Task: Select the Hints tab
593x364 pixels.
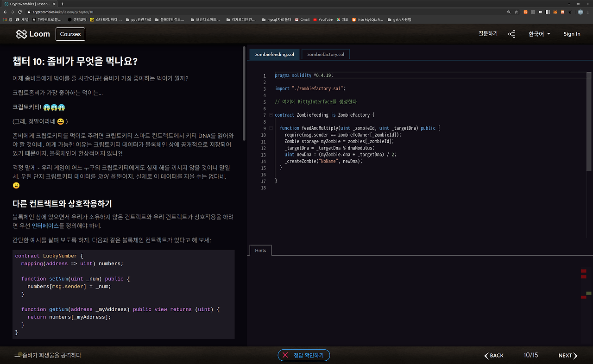Action: 260,250
